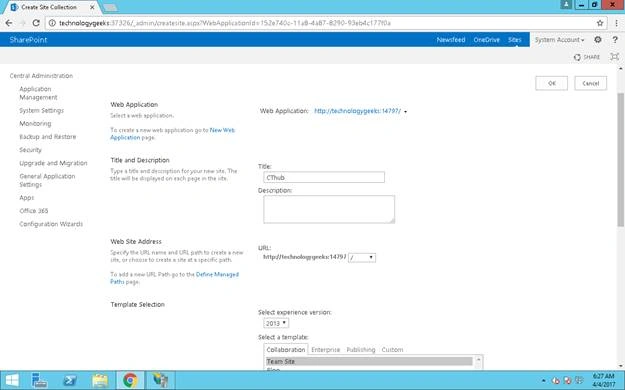Screen dimensions: 625x390
Task: Open SharePoint settings gear icon
Action: point(597,39)
